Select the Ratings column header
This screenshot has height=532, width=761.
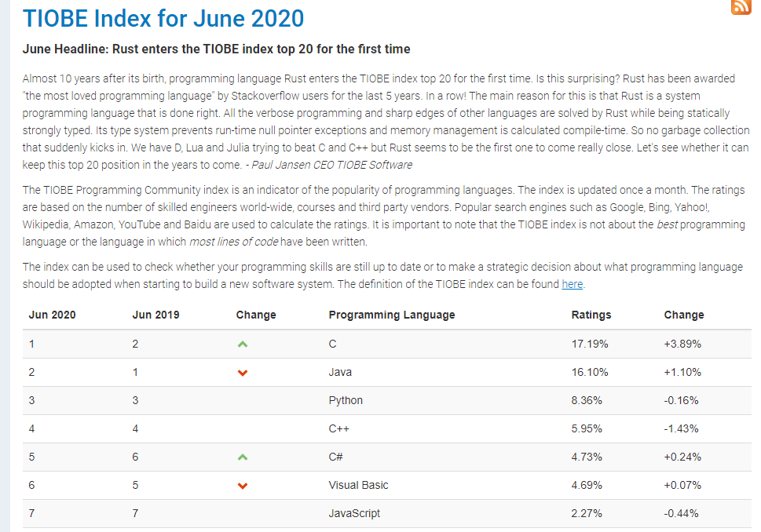[x=591, y=315]
